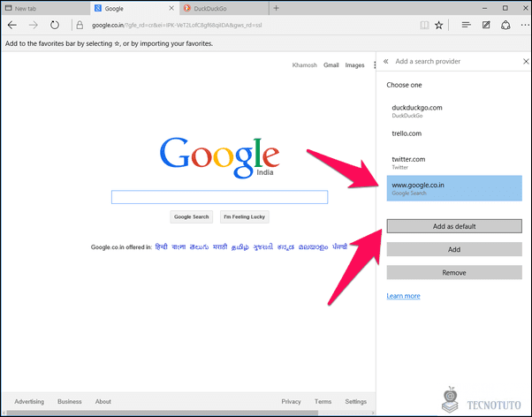Open the Privacy footer link
Viewport: 532px width, 417px height.
click(x=291, y=401)
